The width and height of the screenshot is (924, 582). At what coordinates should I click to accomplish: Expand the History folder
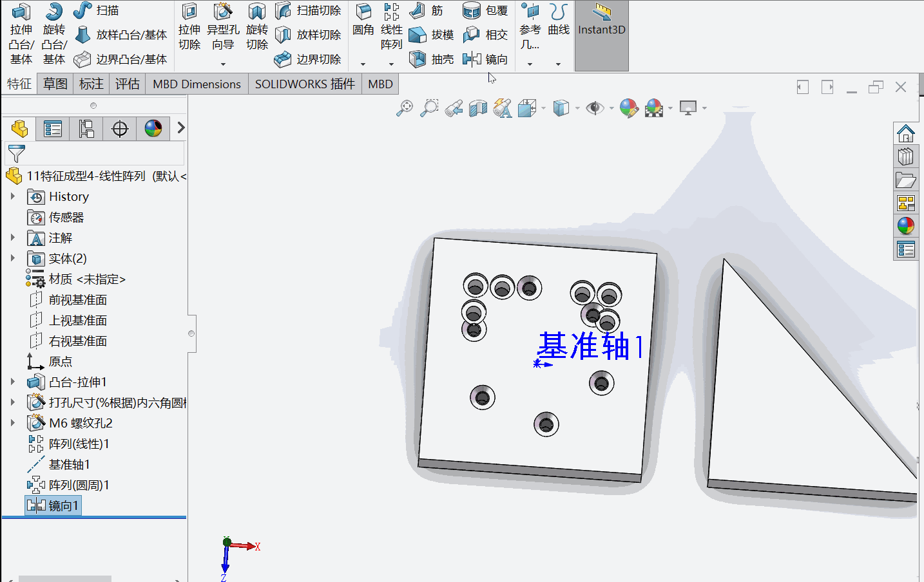pyautogui.click(x=12, y=196)
